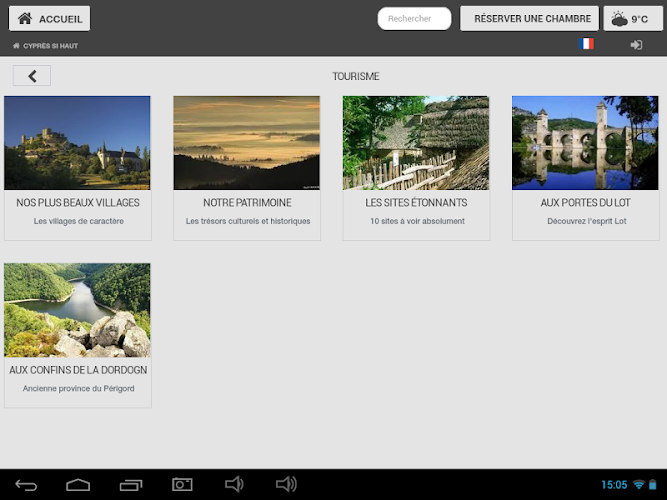Tap the Android home navigation icon
This screenshot has height=500, width=667.
pyautogui.click(x=78, y=485)
